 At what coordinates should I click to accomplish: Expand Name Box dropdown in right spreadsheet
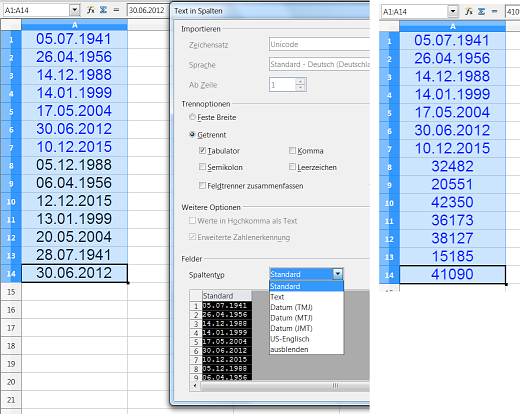(453, 12)
